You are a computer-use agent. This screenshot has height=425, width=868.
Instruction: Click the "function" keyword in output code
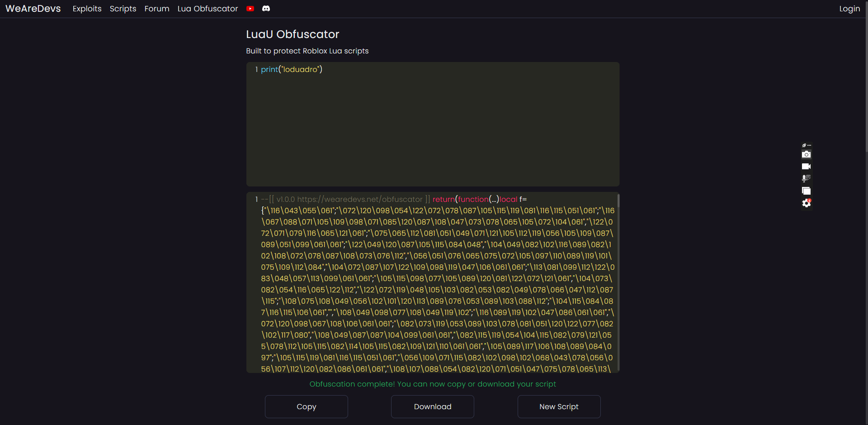473,199
